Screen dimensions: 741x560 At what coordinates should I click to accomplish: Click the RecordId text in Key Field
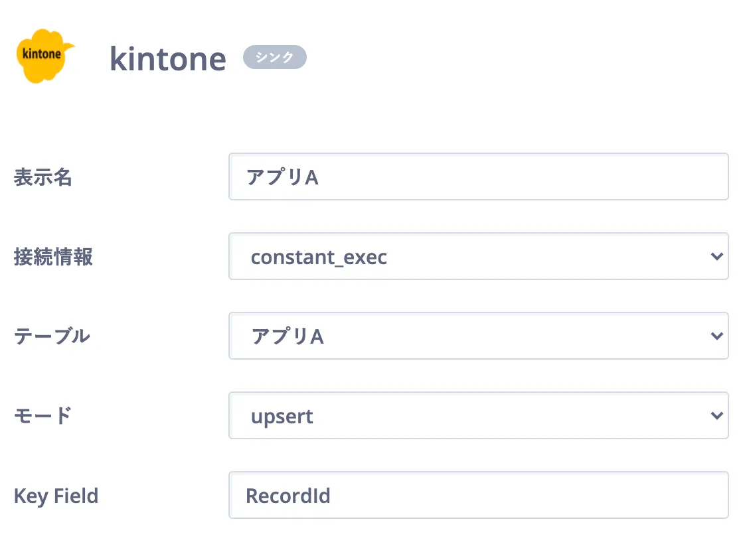tap(288, 496)
